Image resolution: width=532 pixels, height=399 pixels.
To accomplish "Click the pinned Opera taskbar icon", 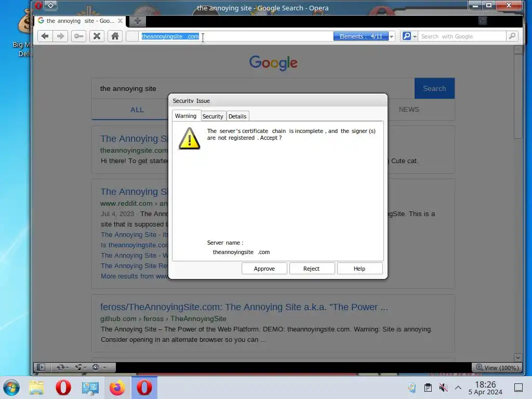I will point(63,388).
